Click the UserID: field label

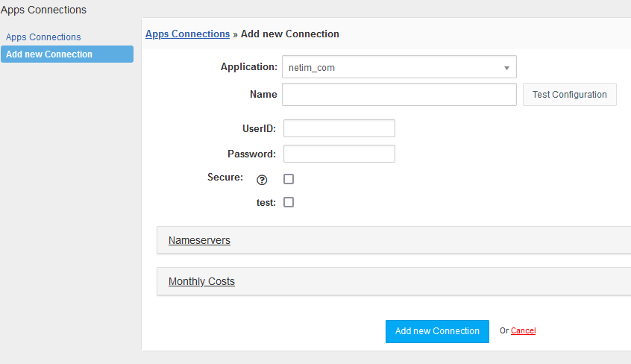(259, 128)
